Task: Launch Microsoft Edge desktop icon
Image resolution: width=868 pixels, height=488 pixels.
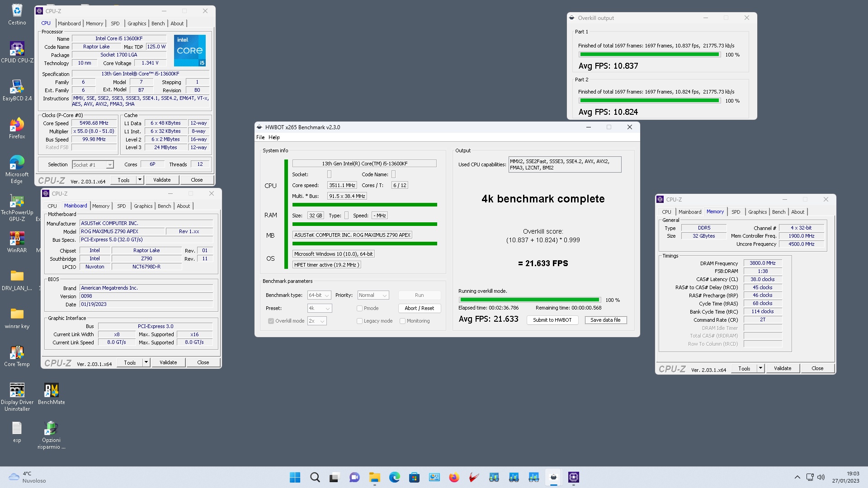Action: pos(17,169)
